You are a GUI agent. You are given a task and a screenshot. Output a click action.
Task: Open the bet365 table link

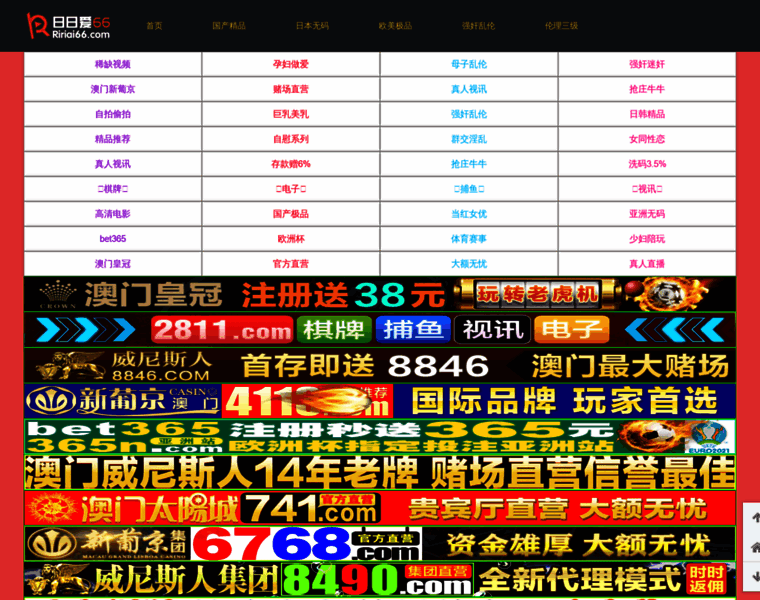point(112,238)
